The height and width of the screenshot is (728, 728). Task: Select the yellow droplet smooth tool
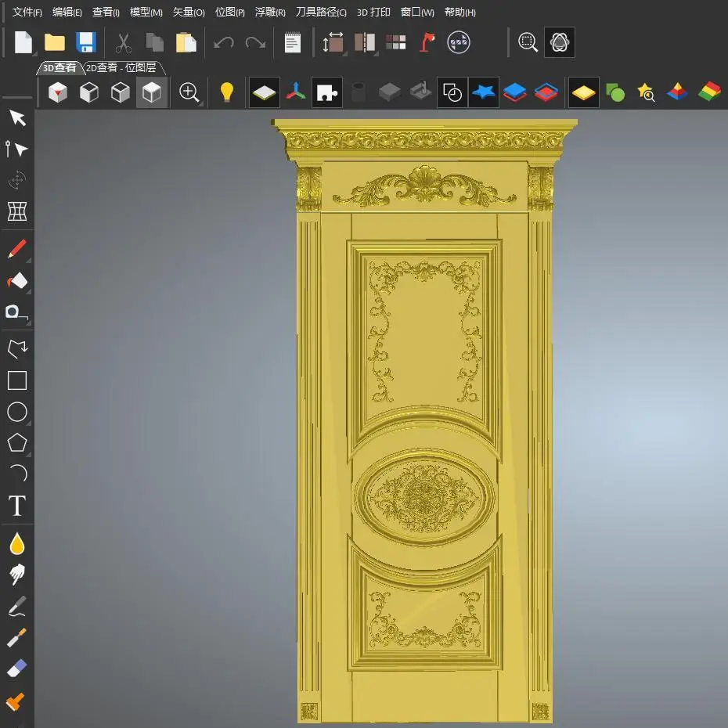[17, 543]
